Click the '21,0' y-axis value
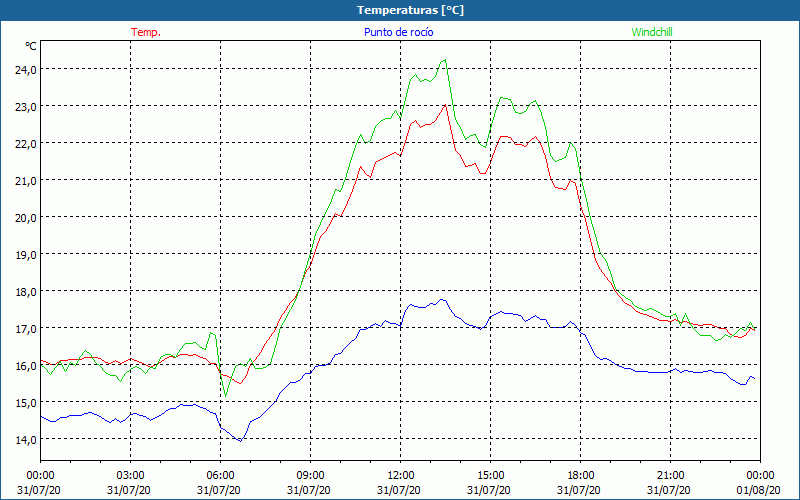The image size is (800, 500). (26, 181)
